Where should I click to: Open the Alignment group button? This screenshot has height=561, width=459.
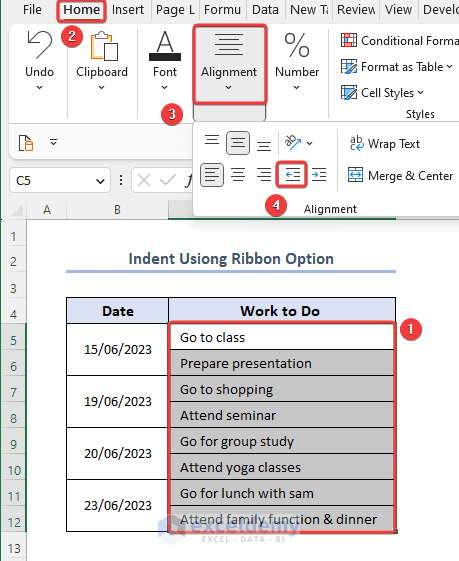coord(229,64)
